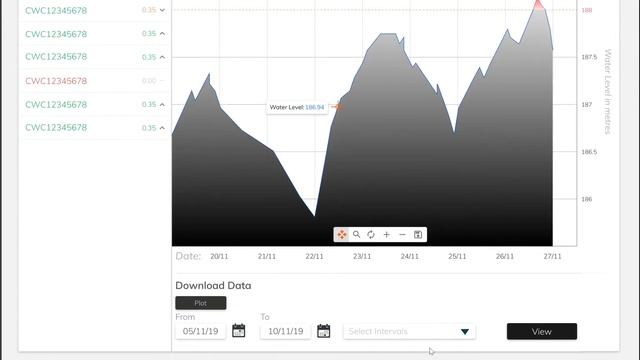Image resolution: width=640 pixels, height=360 pixels.
Task: Click the 22/11 date axis label
Action: pyautogui.click(x=314, y=256)
